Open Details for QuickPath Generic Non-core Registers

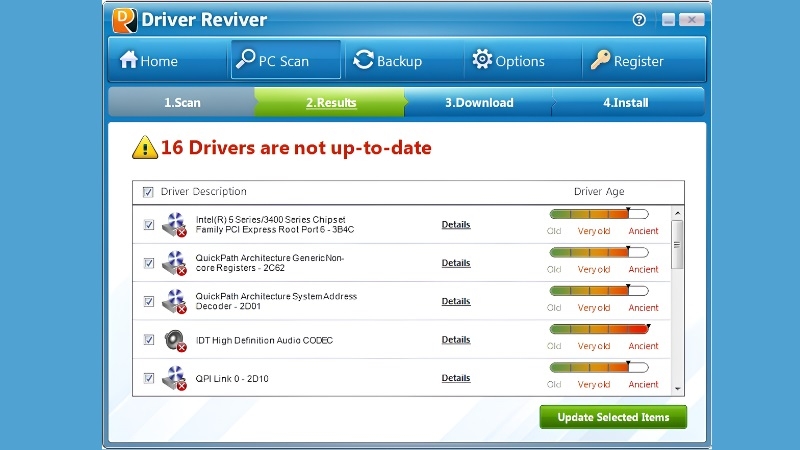tap(456, 263)
